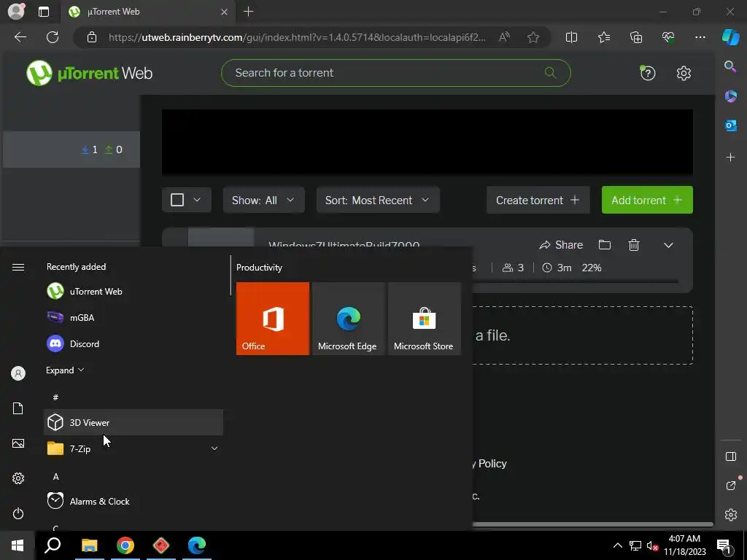Open taskbar search magnifier

[53, 545]
